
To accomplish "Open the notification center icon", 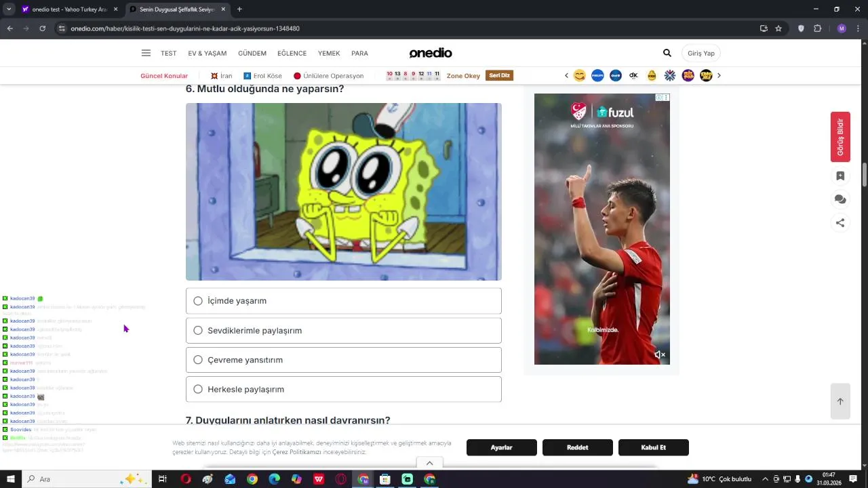I will [x=853, y=479].
